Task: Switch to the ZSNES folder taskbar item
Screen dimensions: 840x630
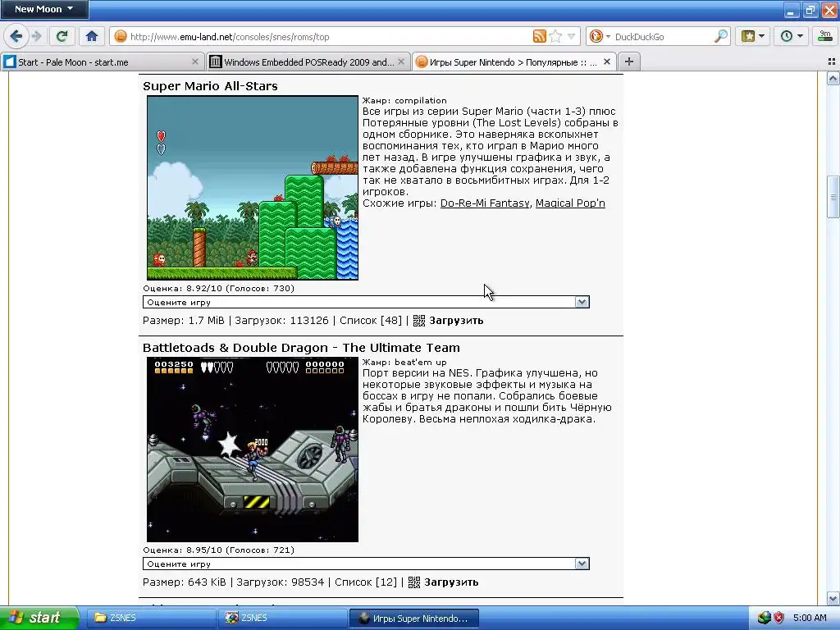Action: [152, 618]
